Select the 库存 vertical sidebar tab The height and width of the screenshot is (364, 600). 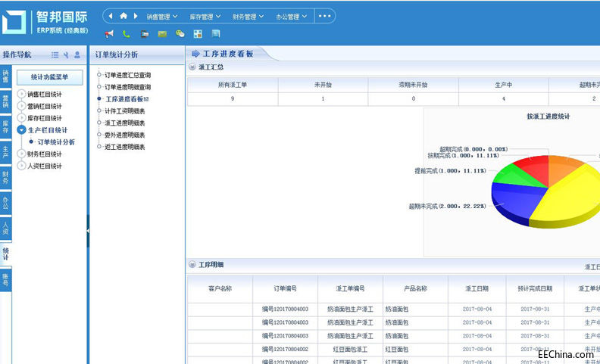point(5,125)
